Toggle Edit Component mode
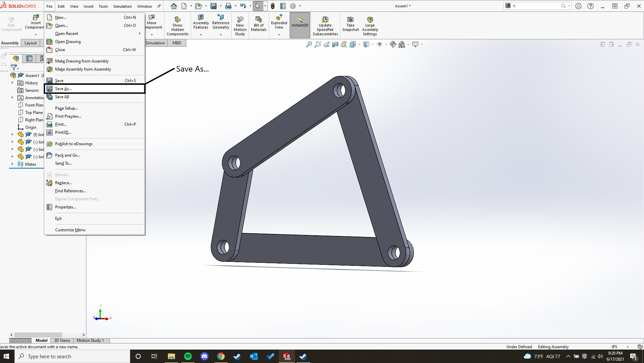This screenshot has height=363, width=644. pyautogui.click(x=11, y=24)
